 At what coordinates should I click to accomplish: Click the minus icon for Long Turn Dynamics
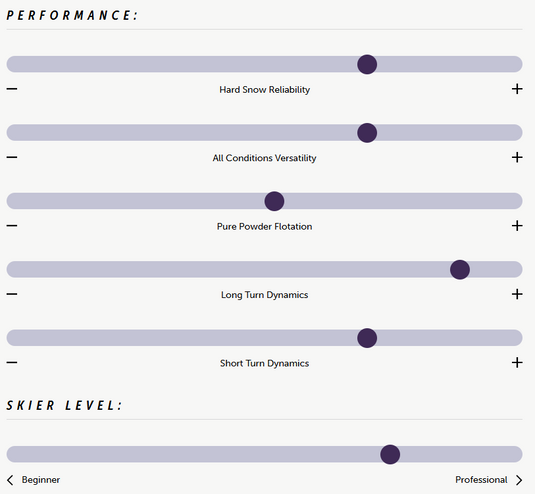coord(12,294)
